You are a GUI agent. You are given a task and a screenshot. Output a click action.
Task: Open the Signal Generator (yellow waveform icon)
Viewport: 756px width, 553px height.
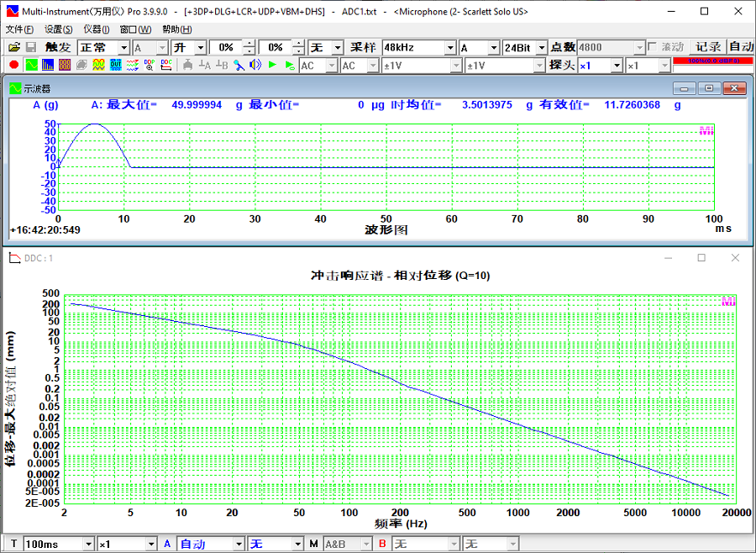click(x=98, y=65)
